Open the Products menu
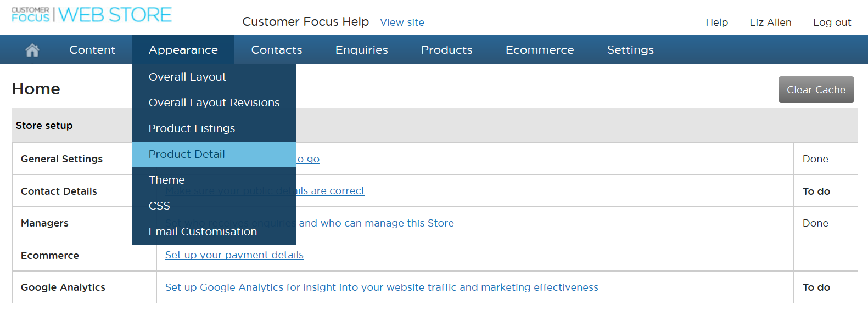The height and width of the screenshot is (316, 868). click(447, 50)
